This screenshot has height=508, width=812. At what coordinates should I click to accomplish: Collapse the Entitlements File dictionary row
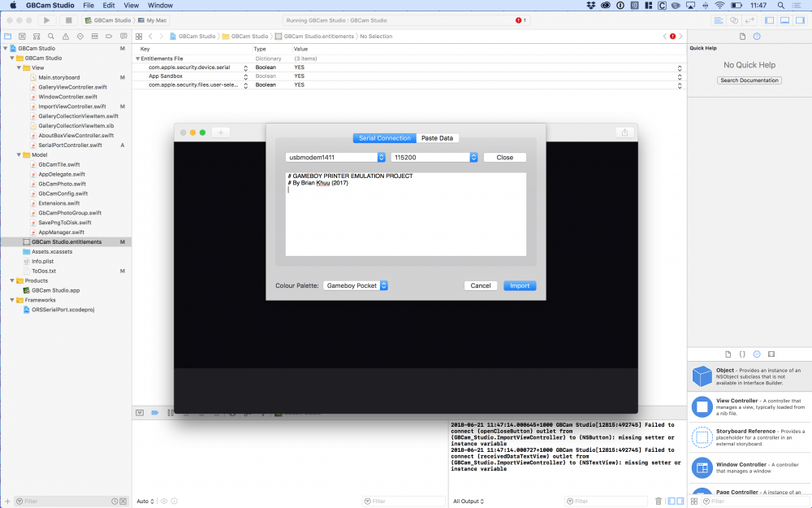tap(138, 59)
